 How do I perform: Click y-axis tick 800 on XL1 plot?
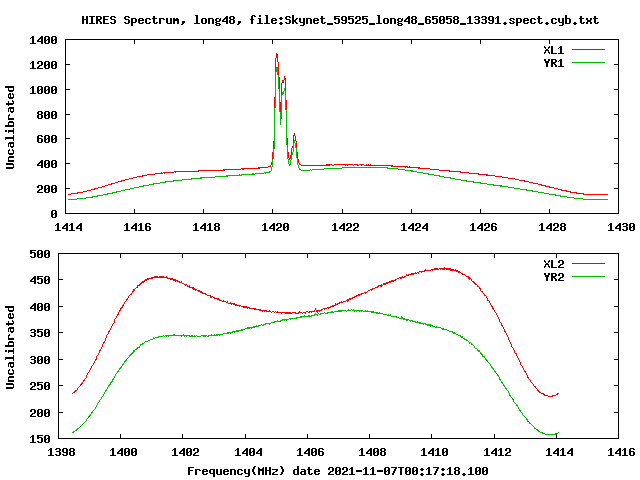pos(47,115)
